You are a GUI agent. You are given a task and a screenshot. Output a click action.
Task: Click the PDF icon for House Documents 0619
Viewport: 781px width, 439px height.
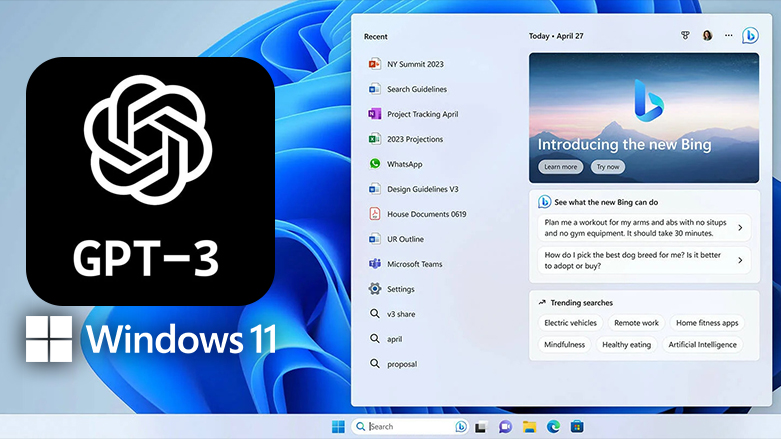[375, 214]
